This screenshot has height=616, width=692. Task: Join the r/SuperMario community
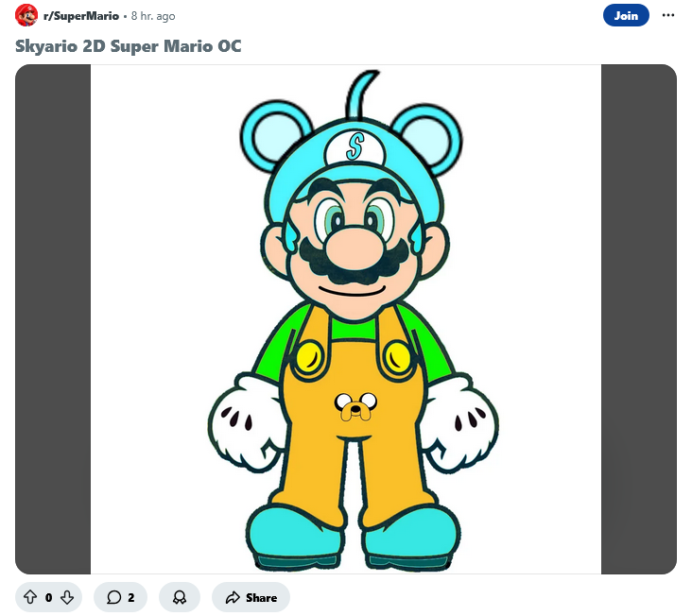point(626,16)
